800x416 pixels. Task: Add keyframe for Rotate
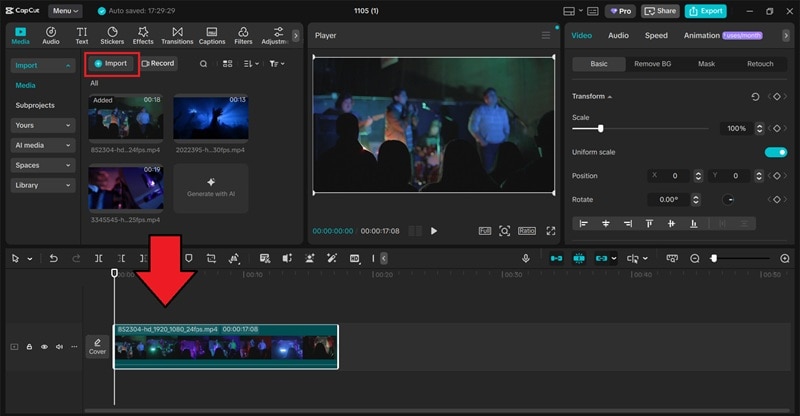[x=777, y=200]
